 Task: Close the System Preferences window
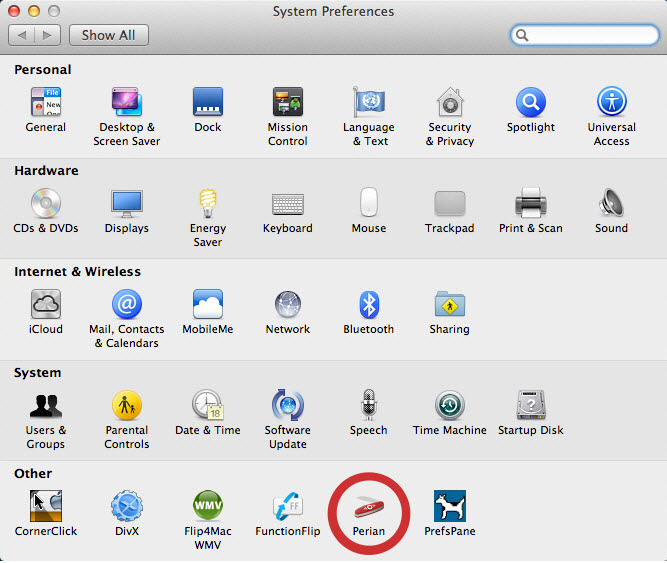14,11
